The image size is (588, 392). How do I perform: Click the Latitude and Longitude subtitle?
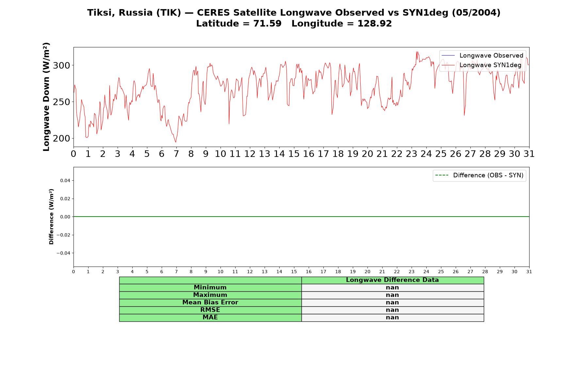(294, 24)
